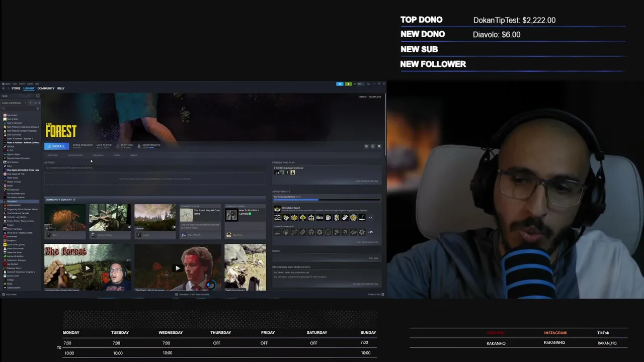
Task: Open The Forest game settings gear icon
Action: [366, 146]
